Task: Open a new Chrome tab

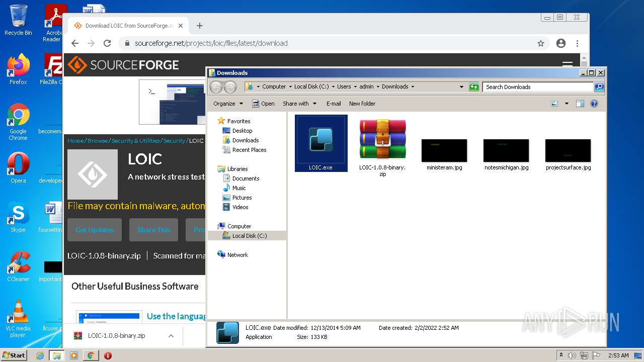Action: tap(200, 26)
